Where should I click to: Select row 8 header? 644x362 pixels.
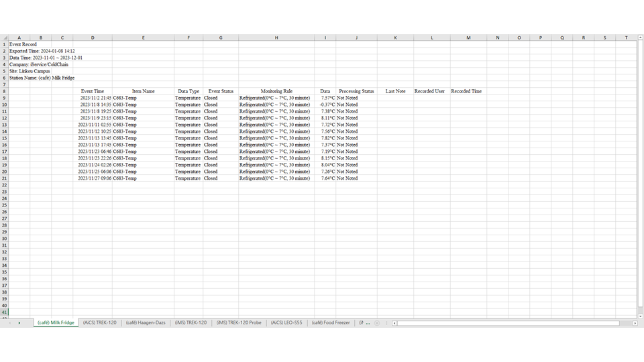coord(4,91)
